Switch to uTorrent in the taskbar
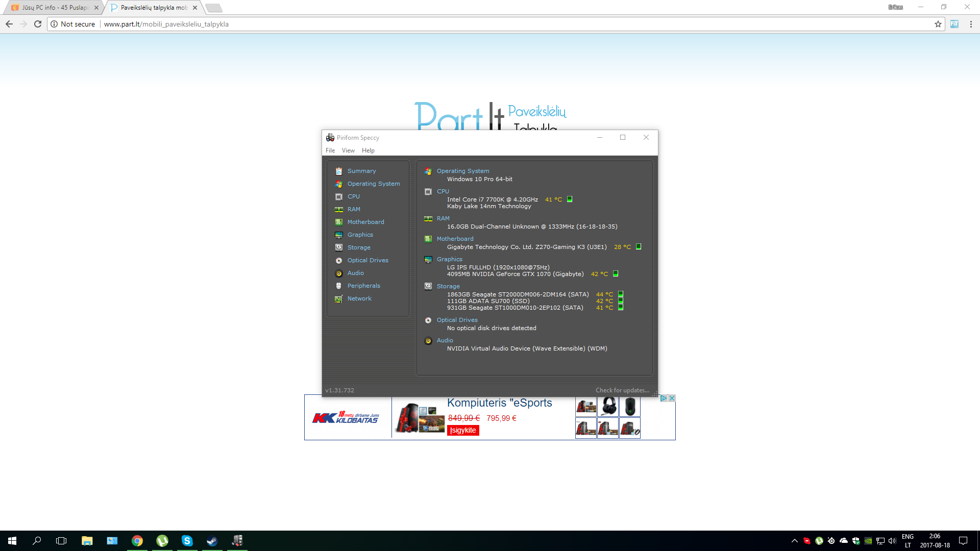Image resolution: width=980 pixels, height=551 pixels. tap(162, 541)
